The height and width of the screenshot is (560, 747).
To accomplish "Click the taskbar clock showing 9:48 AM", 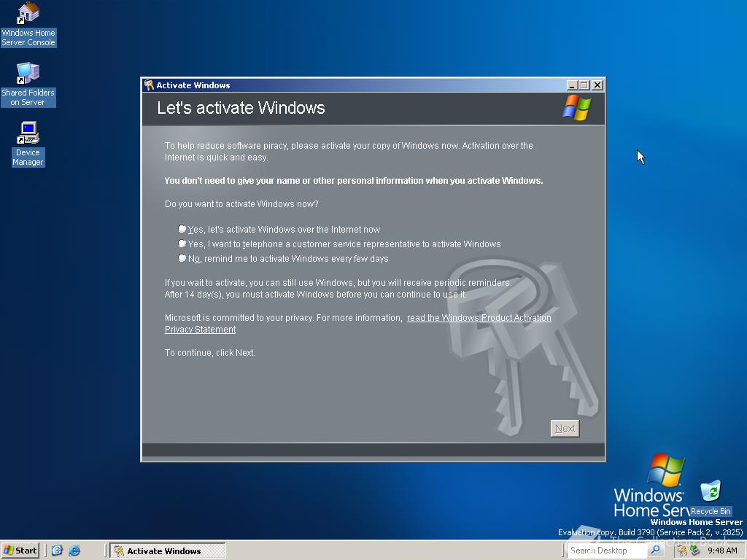I will (x=722, y=551).
